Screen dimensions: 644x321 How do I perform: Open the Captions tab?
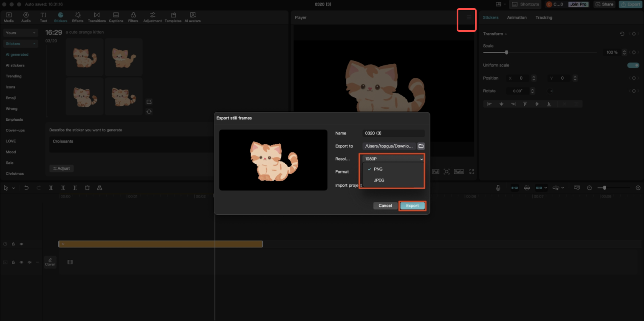click(116, 17)
